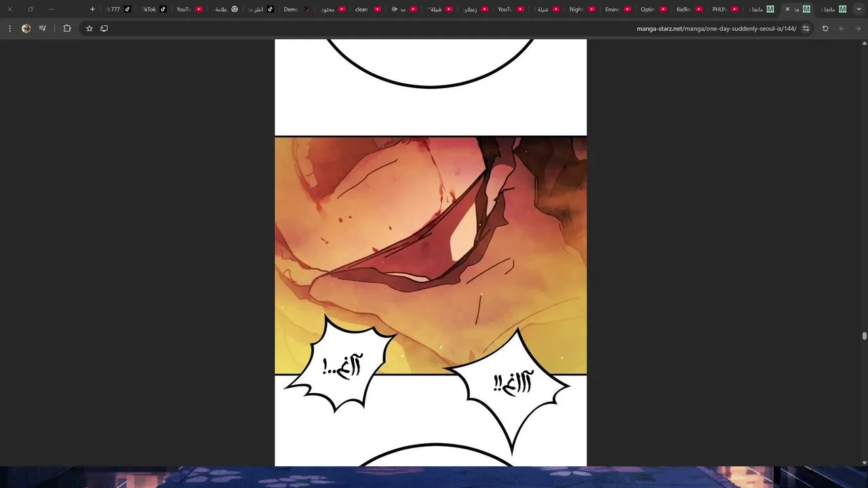Open a new tab with plus button
868x488 pixels.
(x=92, y=9)
